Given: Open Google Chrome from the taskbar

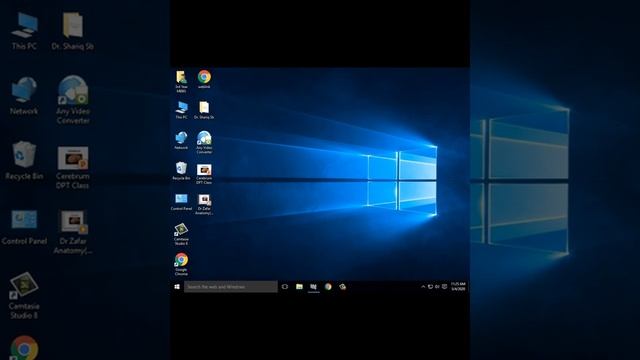Looking at the screenshot, I should point(328,287).
